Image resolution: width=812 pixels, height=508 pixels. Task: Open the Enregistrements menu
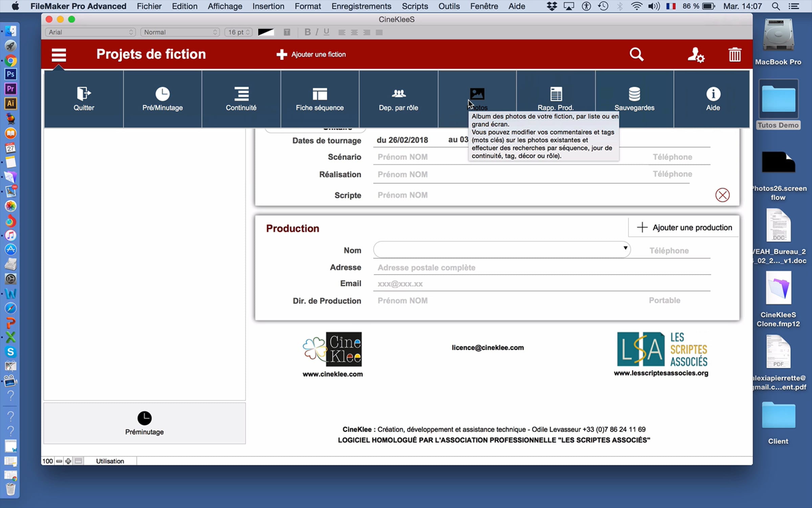point(361,6)
